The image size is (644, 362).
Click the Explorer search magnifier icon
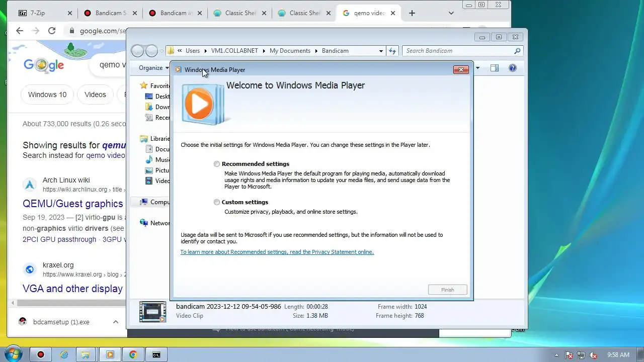click(517, 51)
